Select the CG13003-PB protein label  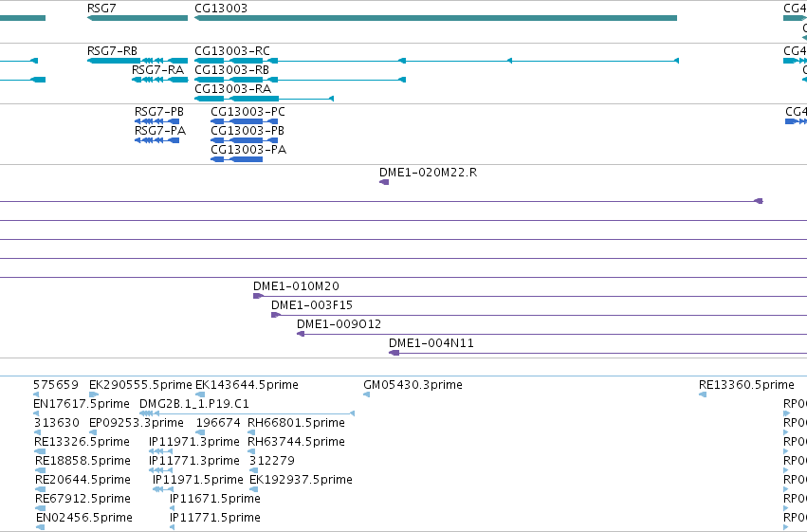248,131
